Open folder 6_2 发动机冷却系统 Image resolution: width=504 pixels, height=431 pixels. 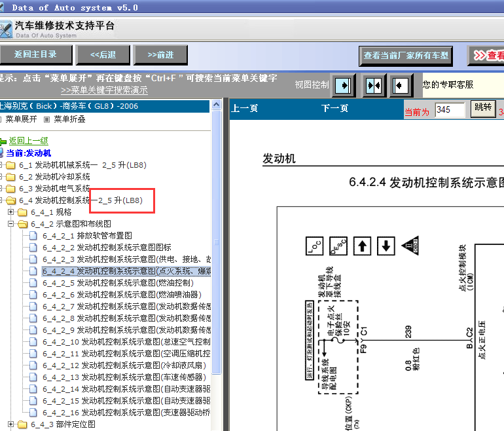[54, 177]
